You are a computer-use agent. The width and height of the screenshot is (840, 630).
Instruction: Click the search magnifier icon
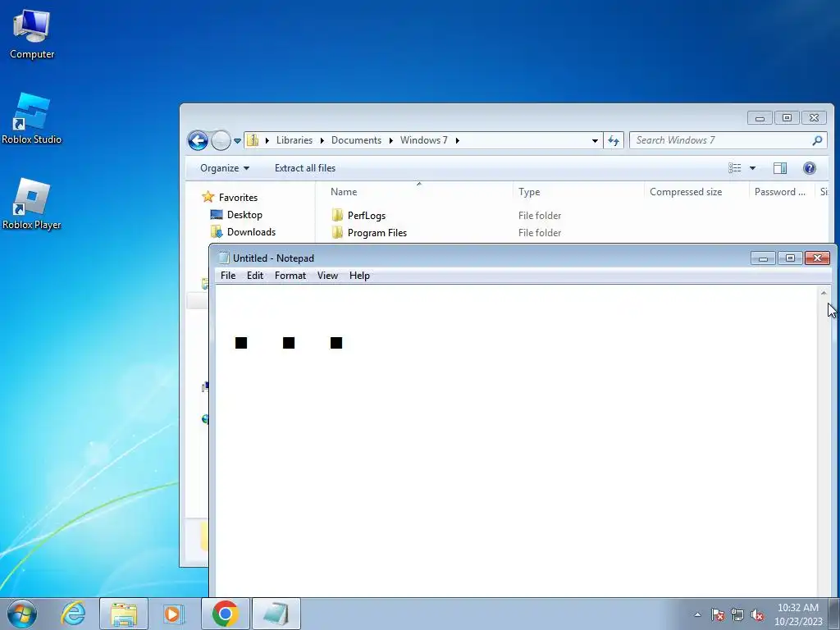(817, 140)
